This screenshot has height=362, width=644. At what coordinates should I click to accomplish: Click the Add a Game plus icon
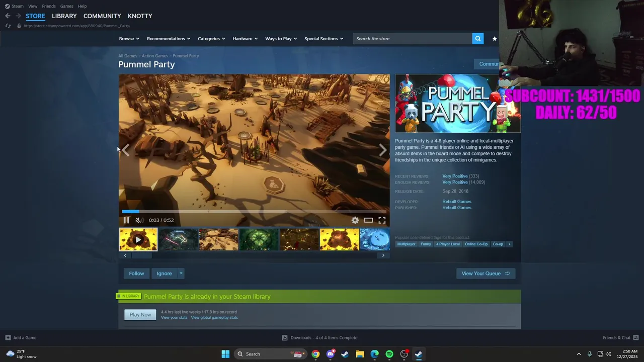pyautogui.click(x=8, y=338)
